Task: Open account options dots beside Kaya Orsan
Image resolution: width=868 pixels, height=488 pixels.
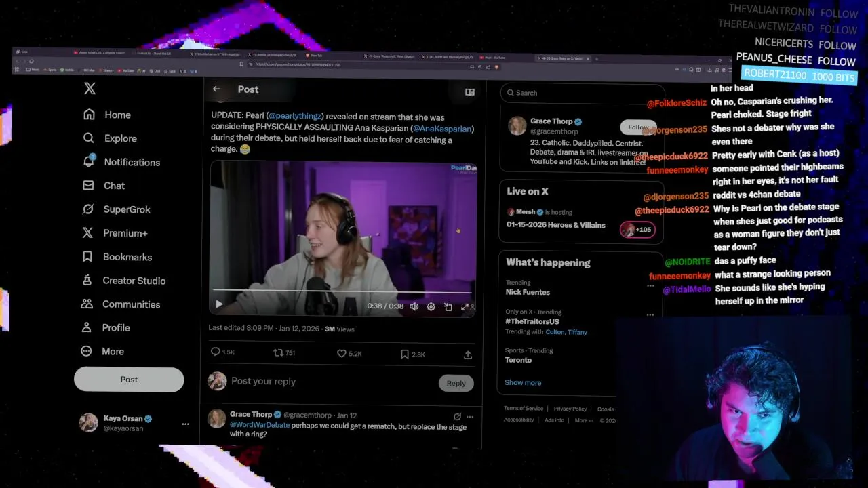Action: (x=185, y=424)
